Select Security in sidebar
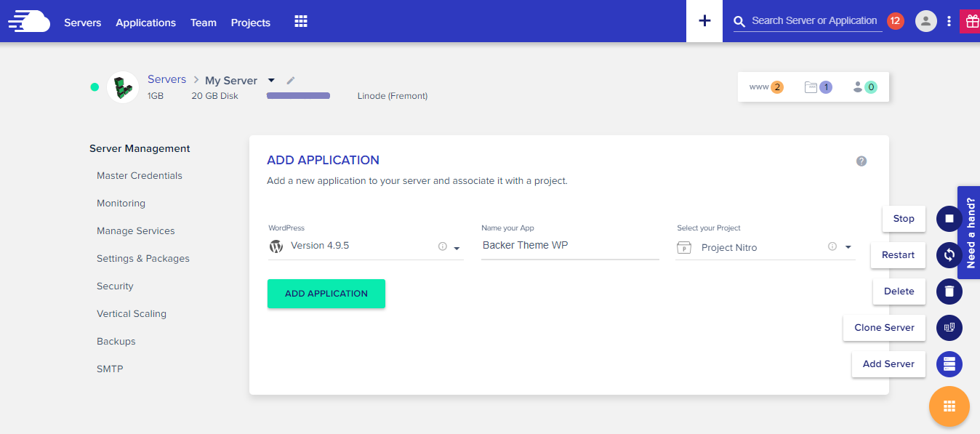Screen dimensions: 980x434 115,286
